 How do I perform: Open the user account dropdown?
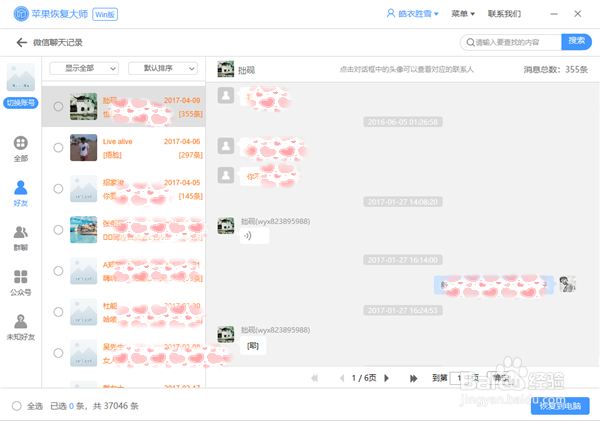click(x=413, y=14)
